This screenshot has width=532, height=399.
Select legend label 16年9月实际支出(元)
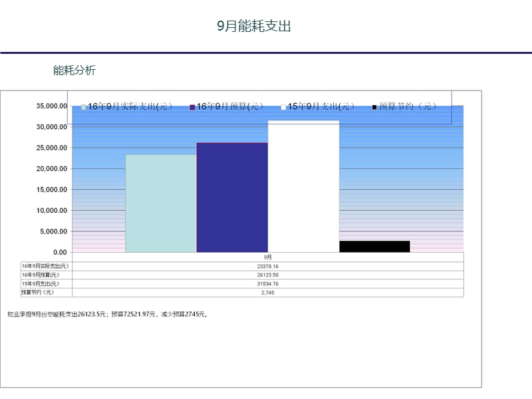coord(130,106)
